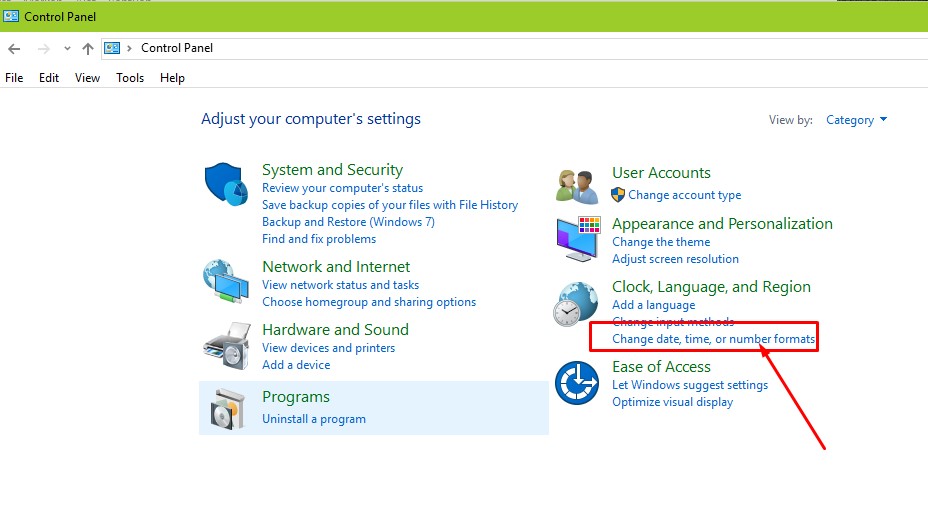The image size is (928, 510).
Task: Click View network status and tasks
Action: 340,285
